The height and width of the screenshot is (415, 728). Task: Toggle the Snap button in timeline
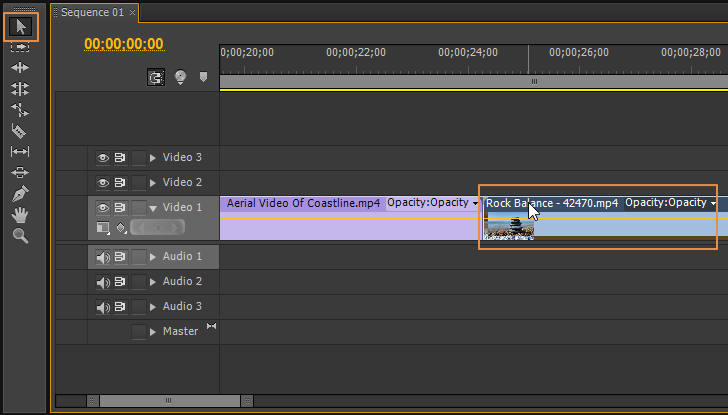(x=156, y=77)
